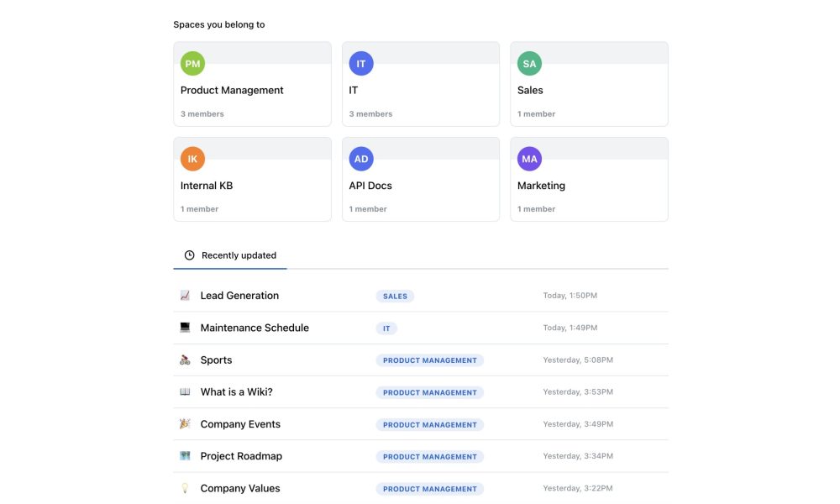The image size is (840, 504).
Task: Open the Lead Generation page
Action: coord(239,296)
